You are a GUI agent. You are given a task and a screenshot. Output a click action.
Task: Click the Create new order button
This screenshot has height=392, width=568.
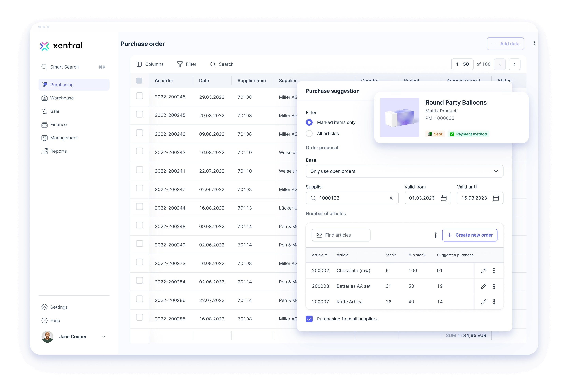pyautogui.click(x=469, y=235)
